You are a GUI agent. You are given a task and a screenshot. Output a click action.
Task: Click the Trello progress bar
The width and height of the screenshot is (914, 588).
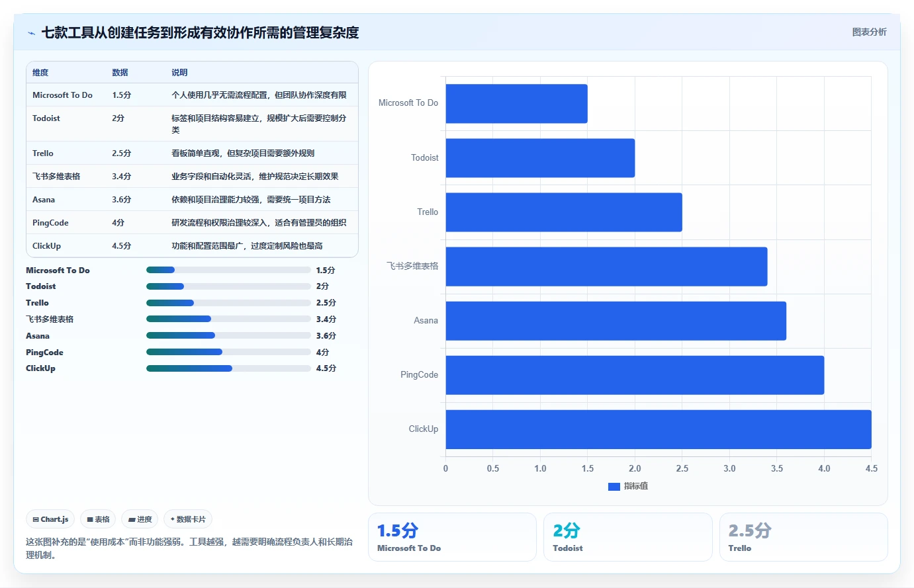[x=228, y=303]
